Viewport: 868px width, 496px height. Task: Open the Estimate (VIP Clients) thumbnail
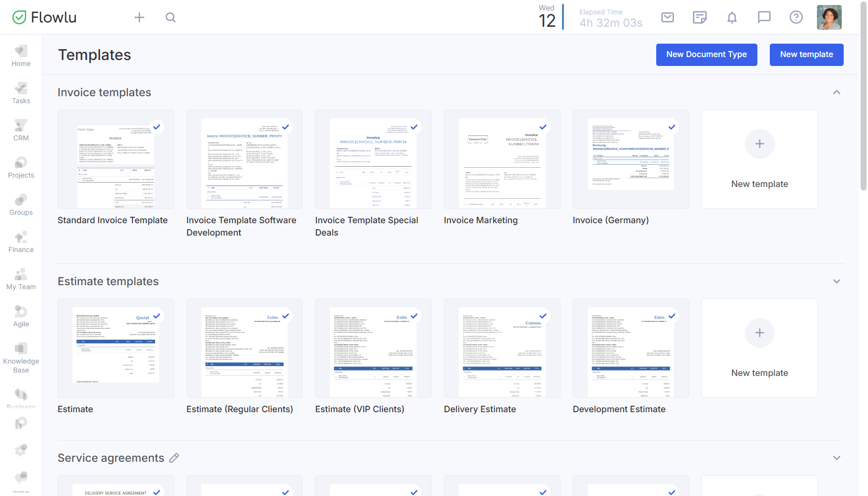(x=373, y=348)
